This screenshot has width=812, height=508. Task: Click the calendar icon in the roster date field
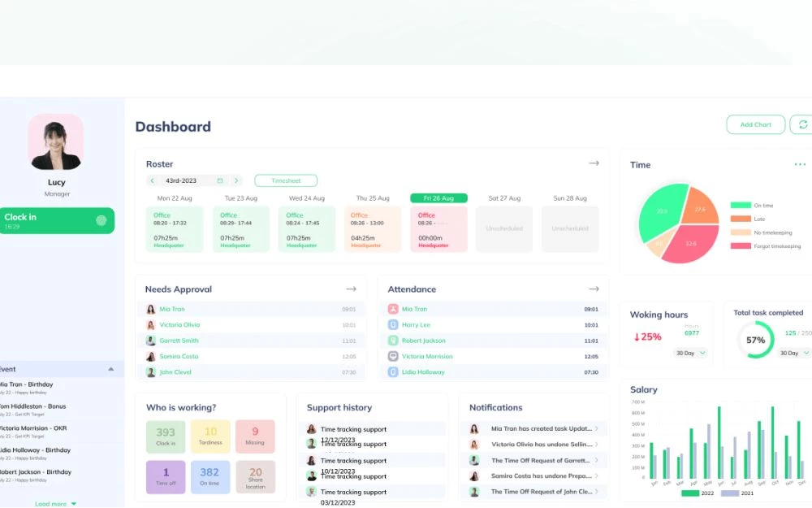coord(219,180)
